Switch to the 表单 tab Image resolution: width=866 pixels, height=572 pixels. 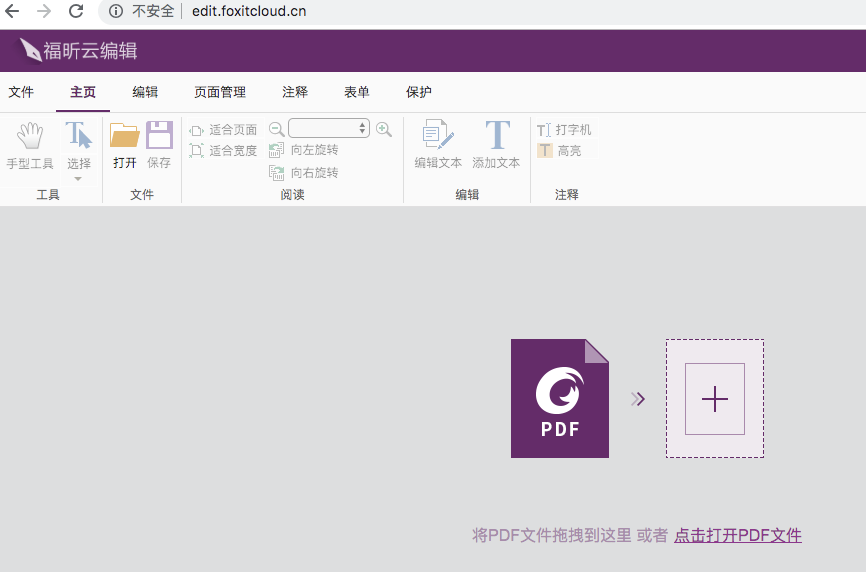[357, 92]
